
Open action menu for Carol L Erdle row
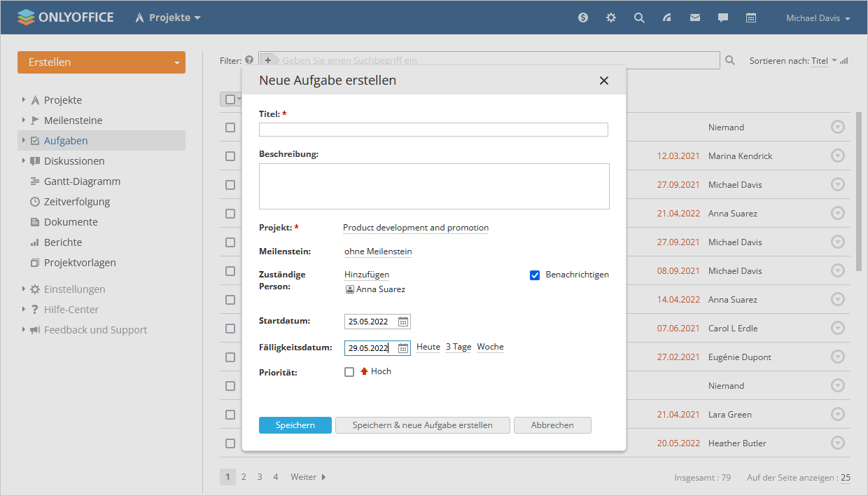(838, 328)
